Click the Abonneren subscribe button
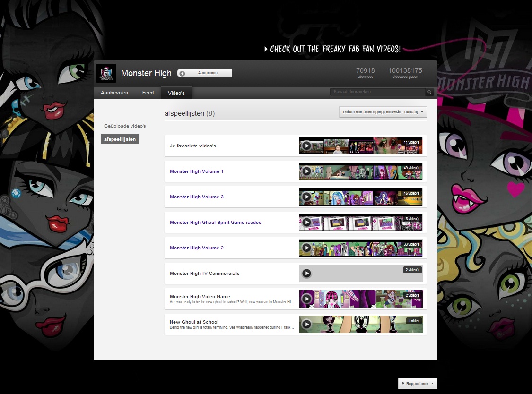 click(205, 73)
